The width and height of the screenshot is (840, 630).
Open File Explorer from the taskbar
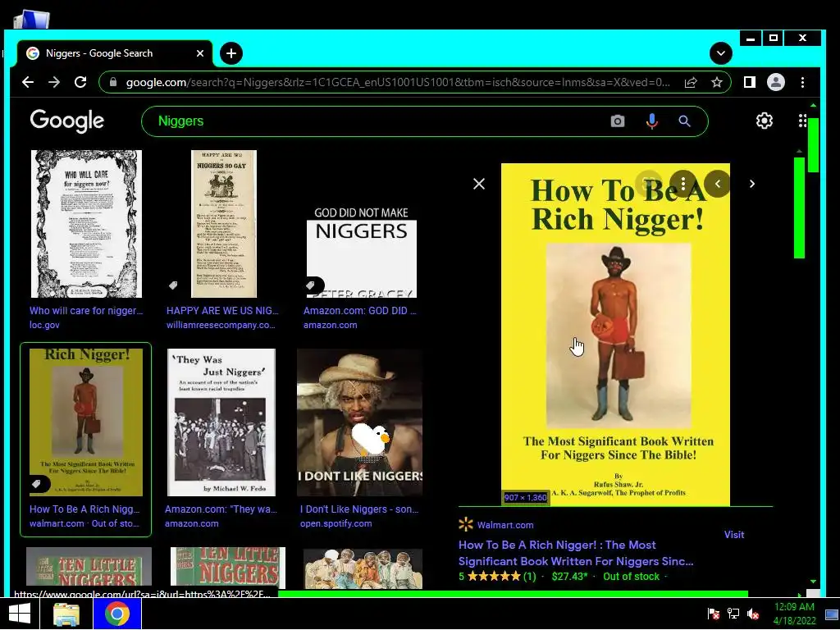(x=66, y=614)
